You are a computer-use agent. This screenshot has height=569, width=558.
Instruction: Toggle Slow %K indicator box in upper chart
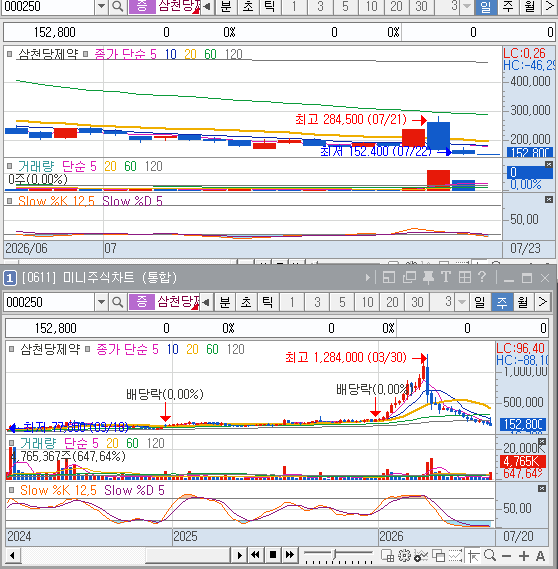pyautogui.click(x=10, y=201)
